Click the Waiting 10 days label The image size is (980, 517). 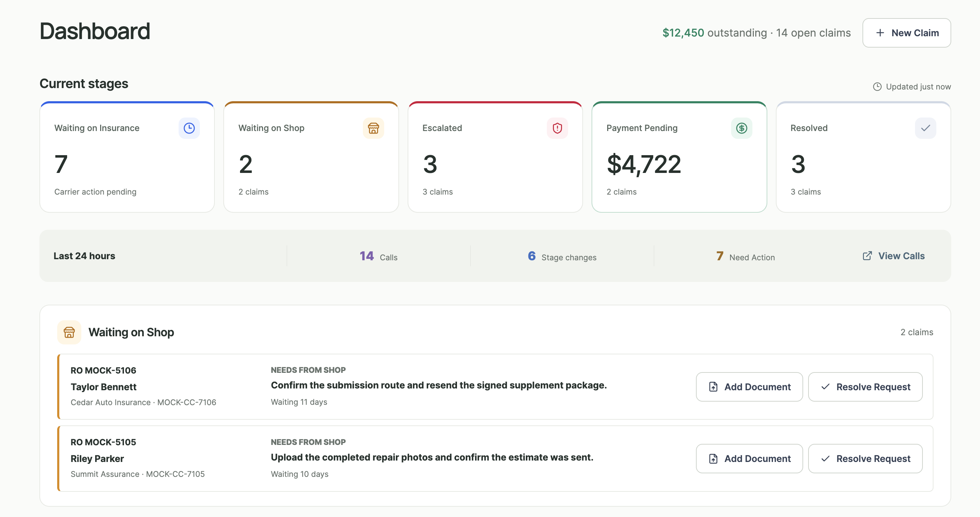click(x=300, y=474)
